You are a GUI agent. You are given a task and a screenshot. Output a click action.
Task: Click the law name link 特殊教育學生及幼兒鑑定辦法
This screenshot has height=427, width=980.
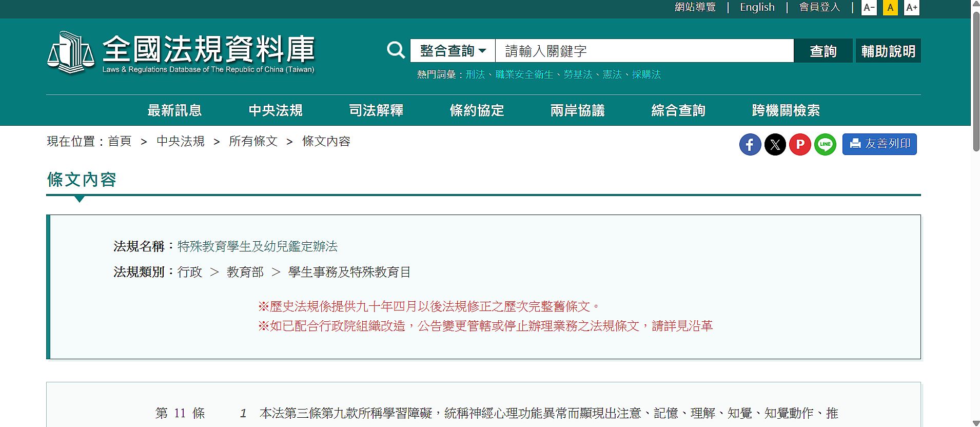click(257, 246)
